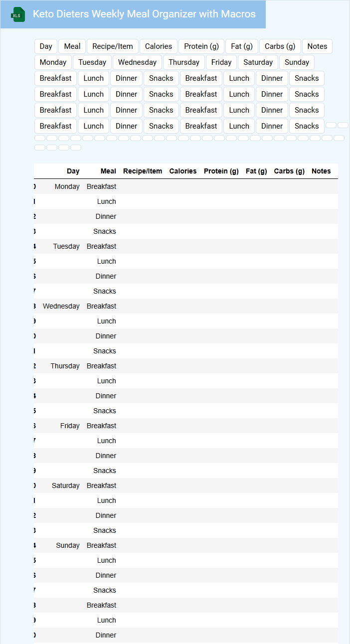Select the Protein (g) tag chip
Screen dimensions: 350x644
pos(201,46)
